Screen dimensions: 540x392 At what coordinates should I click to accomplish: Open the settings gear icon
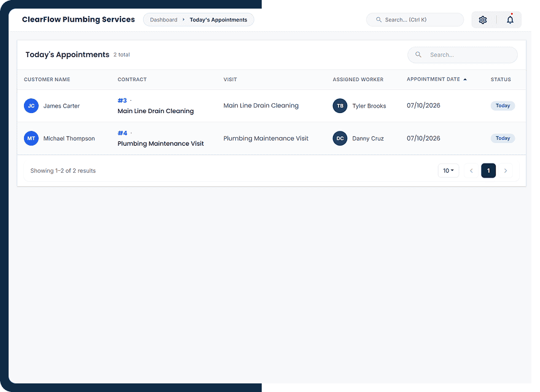[483, 20]
